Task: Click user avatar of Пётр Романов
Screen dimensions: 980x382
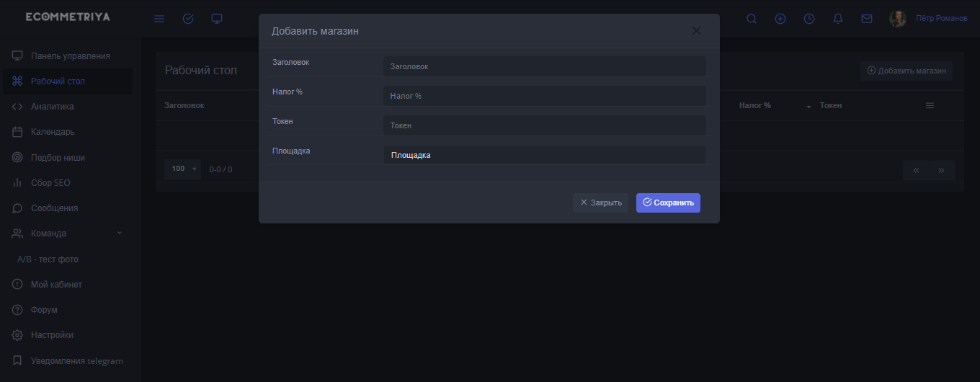Action: click(898, 19)
